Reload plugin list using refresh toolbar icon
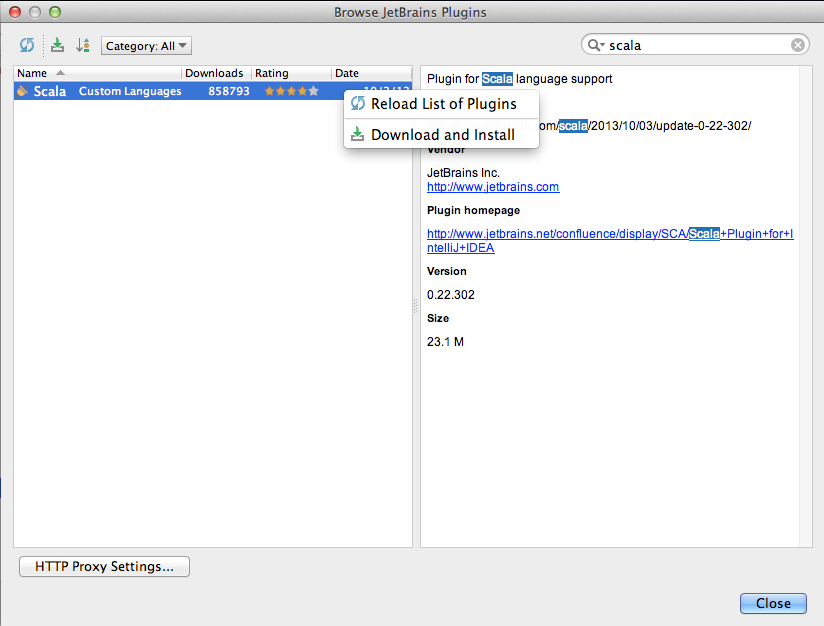The image size is (824, 626). tap(27, 45)
